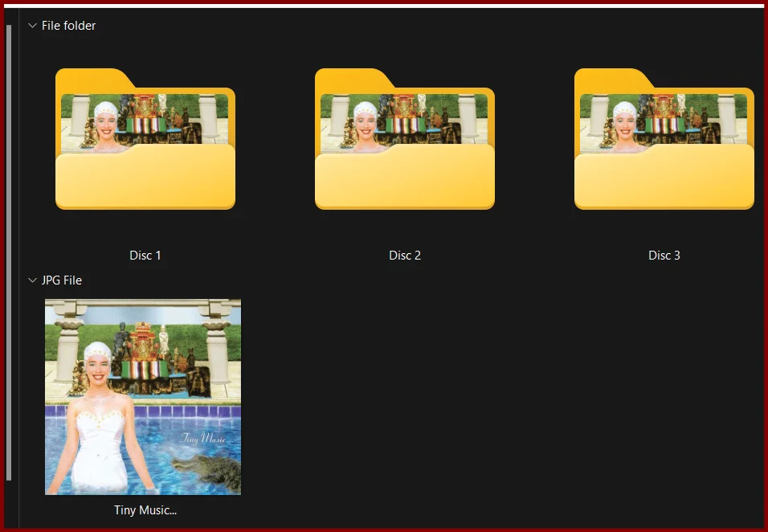Click the Disc 1 folder name label
The width and height of the screenshot is (768, 532).
coord(145,256)
